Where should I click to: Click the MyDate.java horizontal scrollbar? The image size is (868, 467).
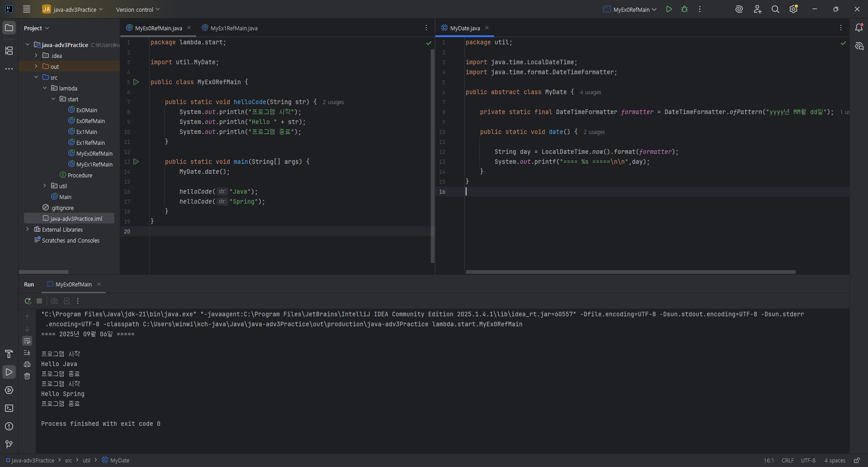click(631, 272)
